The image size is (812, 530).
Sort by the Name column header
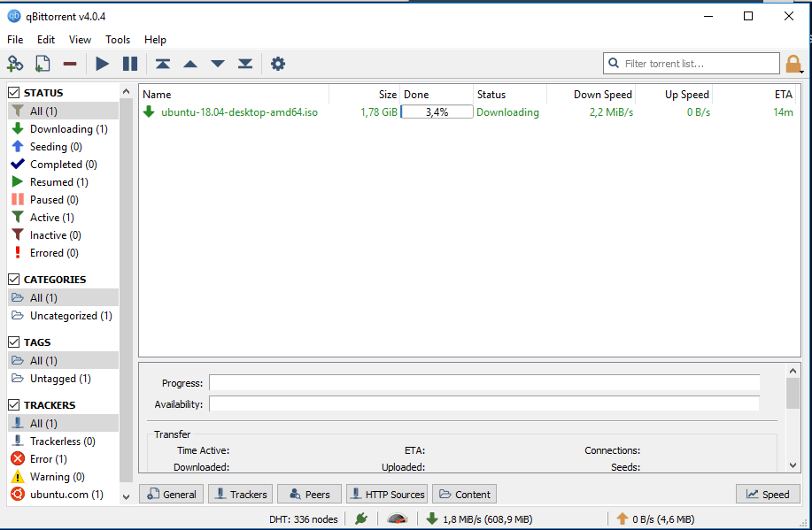click(x=234, y=94)
